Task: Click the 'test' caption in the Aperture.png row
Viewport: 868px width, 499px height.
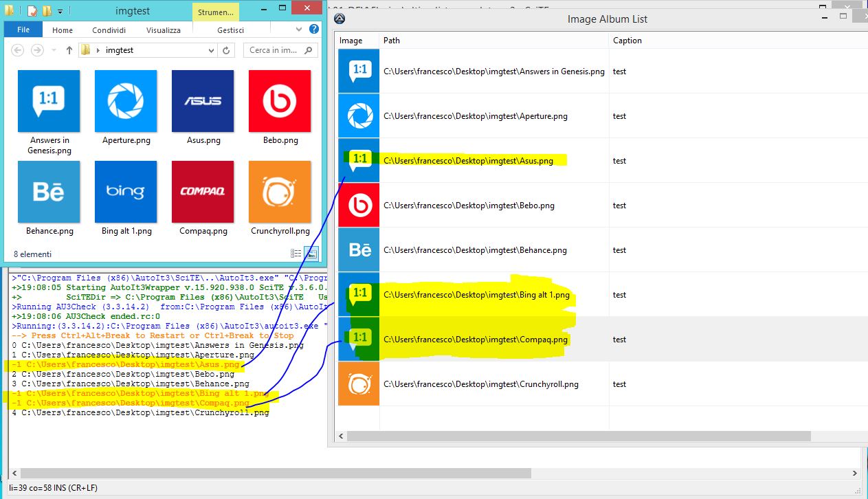Action: [x=619, y=116]
